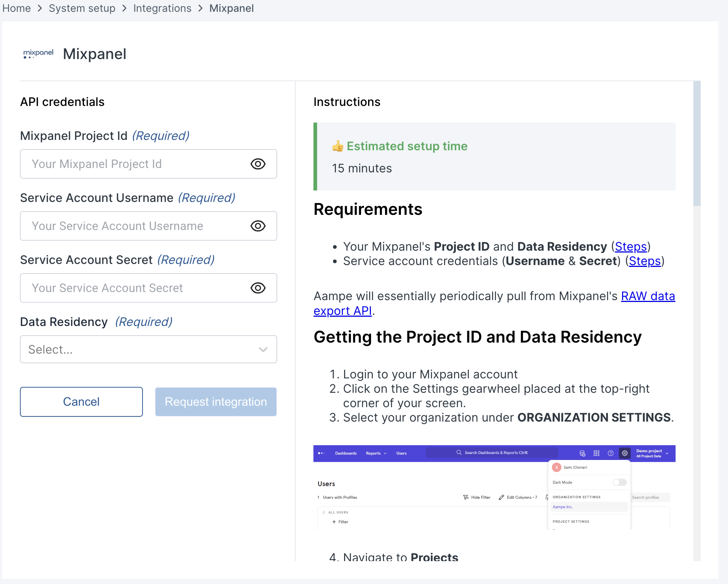This screenshot has width=728, height=584.
Task: Toggle visibility of Service Account Secret
Action: tap(258, 288)
